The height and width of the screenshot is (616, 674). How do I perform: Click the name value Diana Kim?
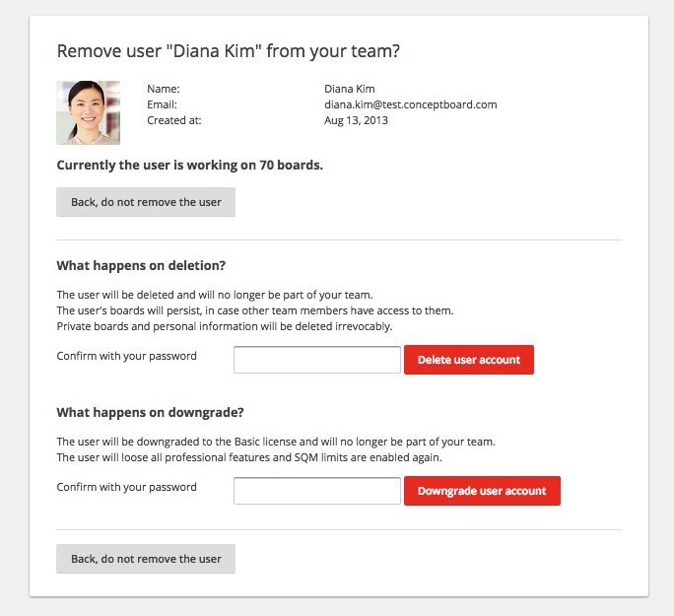click(x=350, y=89)
